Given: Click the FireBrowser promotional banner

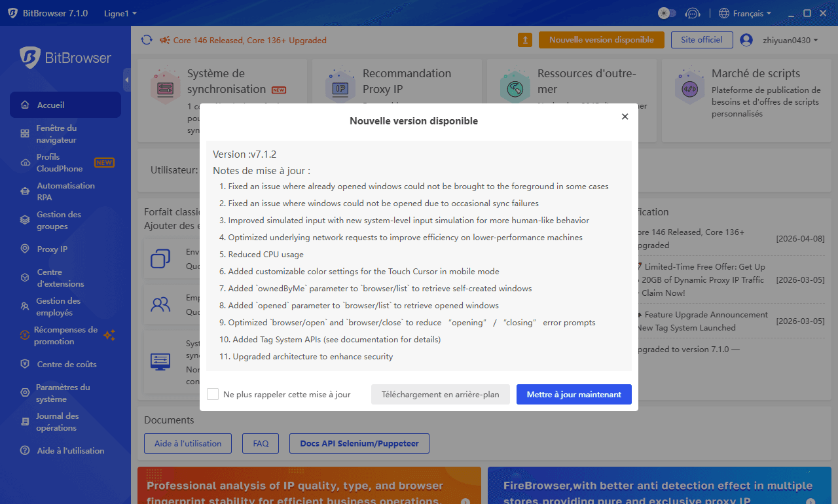Looking at the screenshot, I should 660,485.
